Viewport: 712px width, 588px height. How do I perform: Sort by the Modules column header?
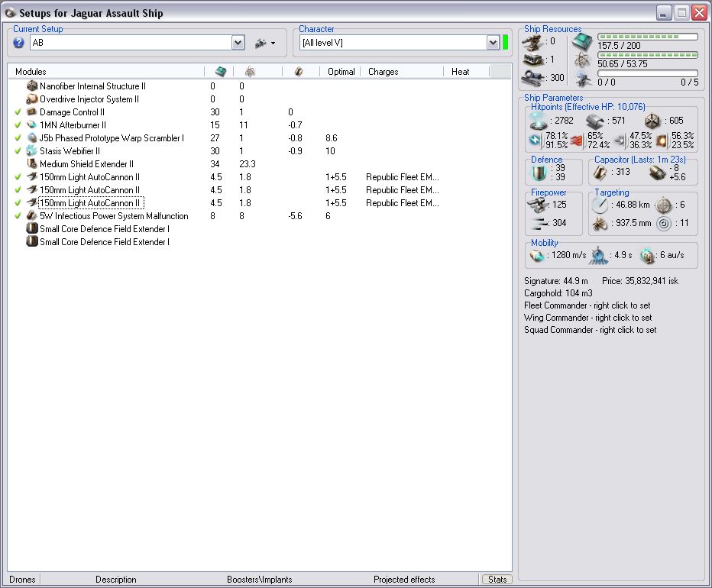(x=105, y=71)
